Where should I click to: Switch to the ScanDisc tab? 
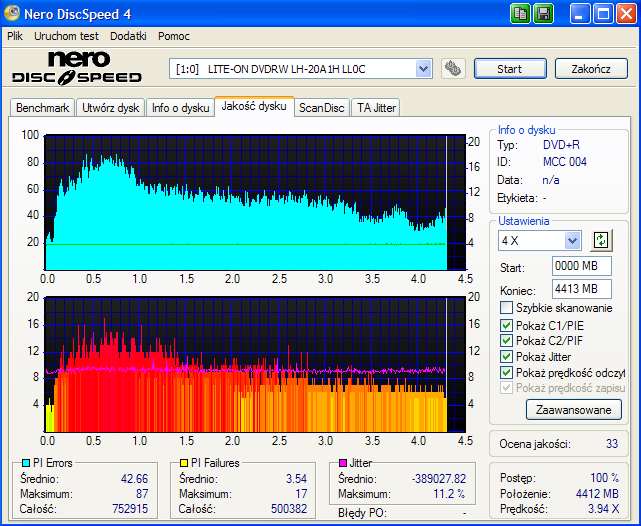[x=322, y=108]
